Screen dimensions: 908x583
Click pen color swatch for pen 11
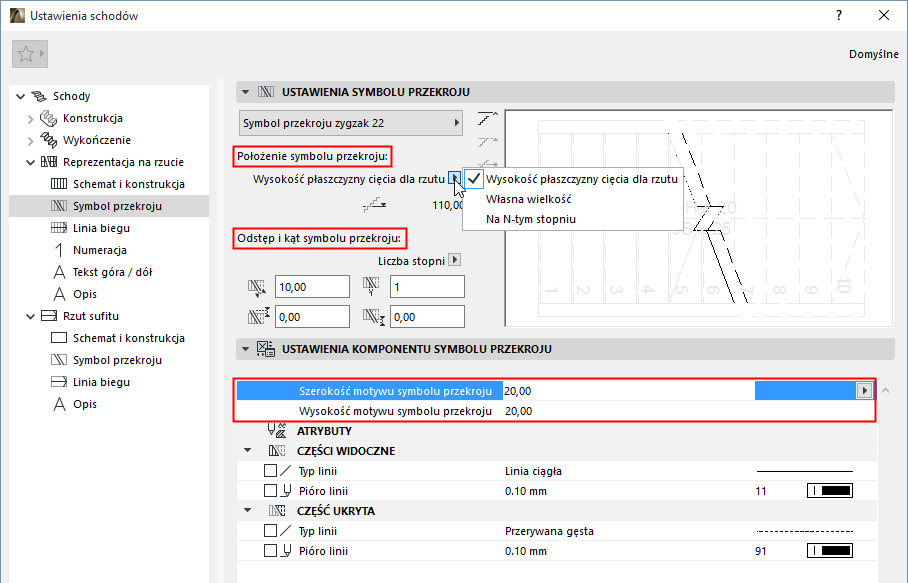tap(830, 491)
